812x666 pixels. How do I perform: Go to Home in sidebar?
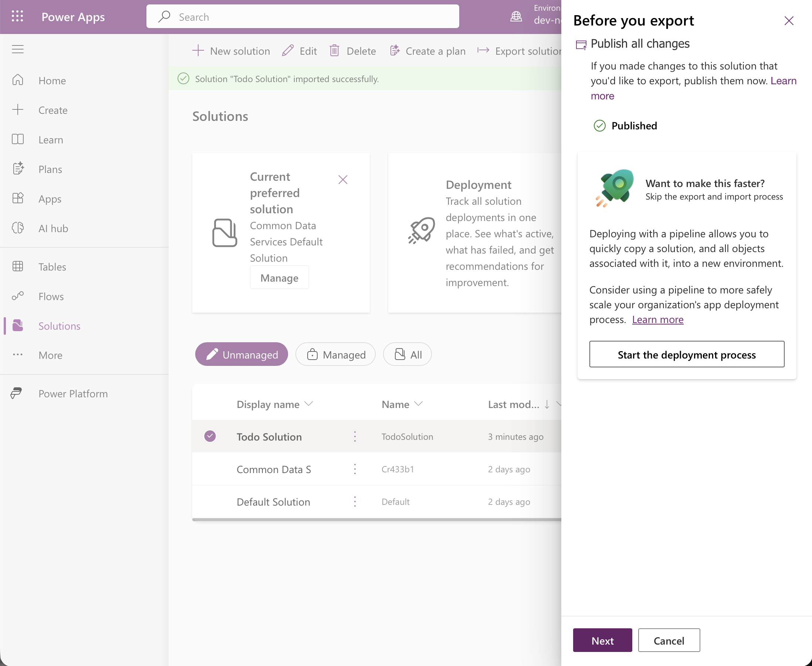(52, 81)
